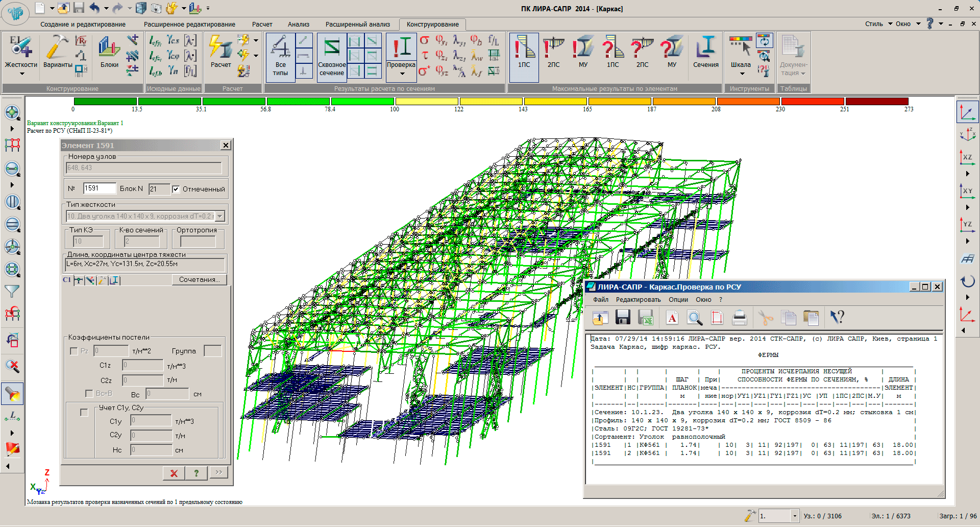
Task: Click the printer icon in report window
Action: 739,318
